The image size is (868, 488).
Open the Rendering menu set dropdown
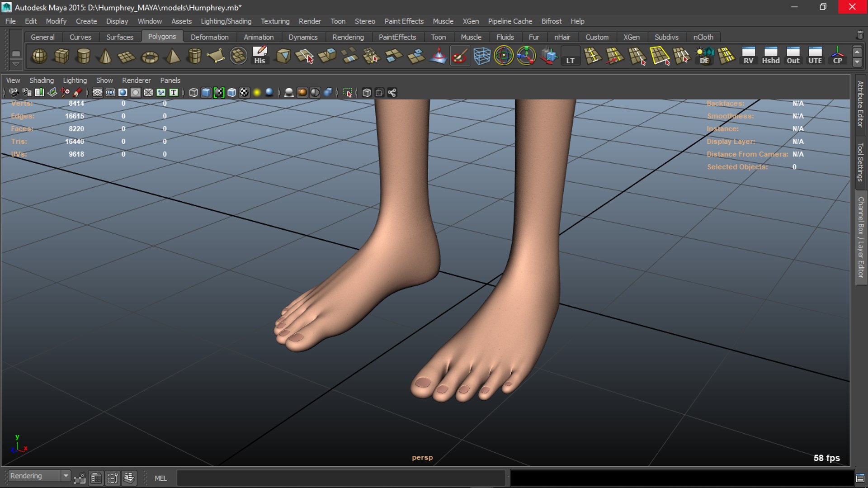click(x=39, y=476)
